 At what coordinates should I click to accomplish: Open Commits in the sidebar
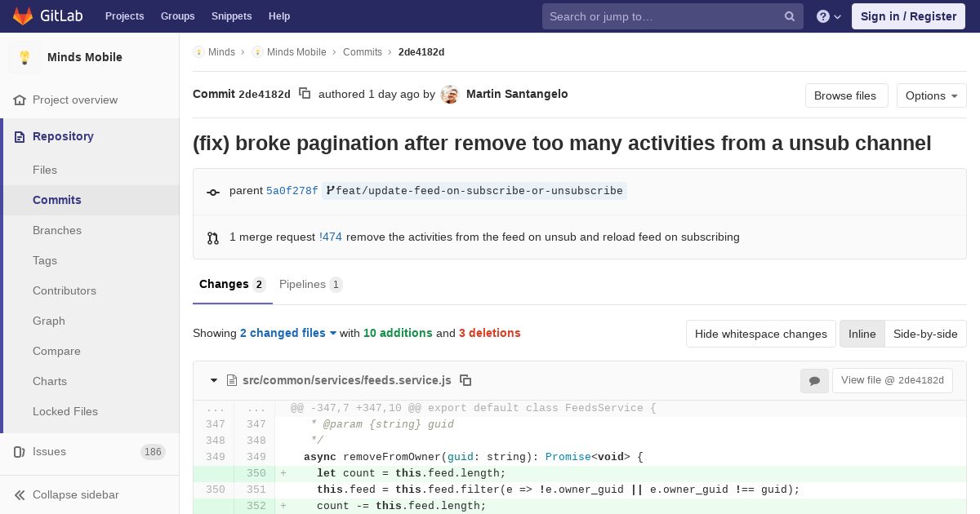(x=91, y=200)
